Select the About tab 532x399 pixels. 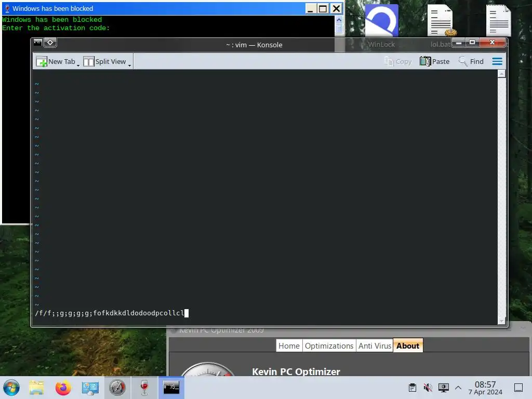408,345
